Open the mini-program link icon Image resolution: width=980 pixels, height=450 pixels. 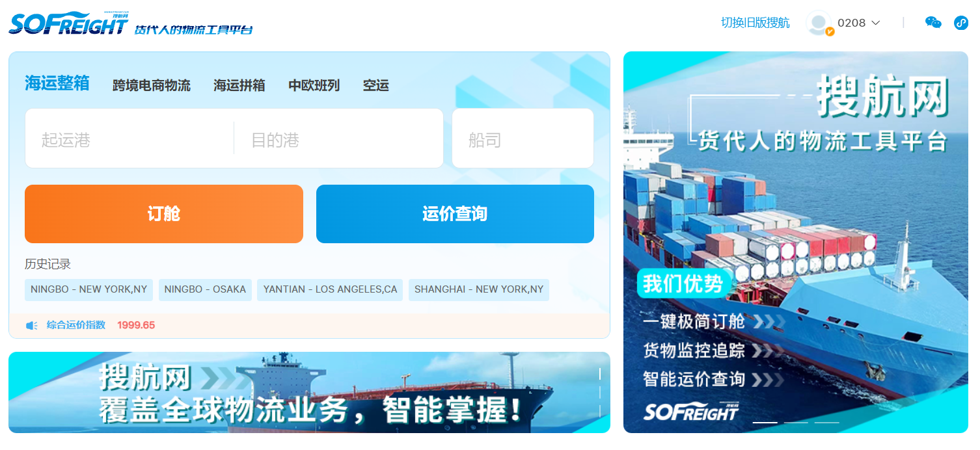pyautogui.click(x=960, y=23)
